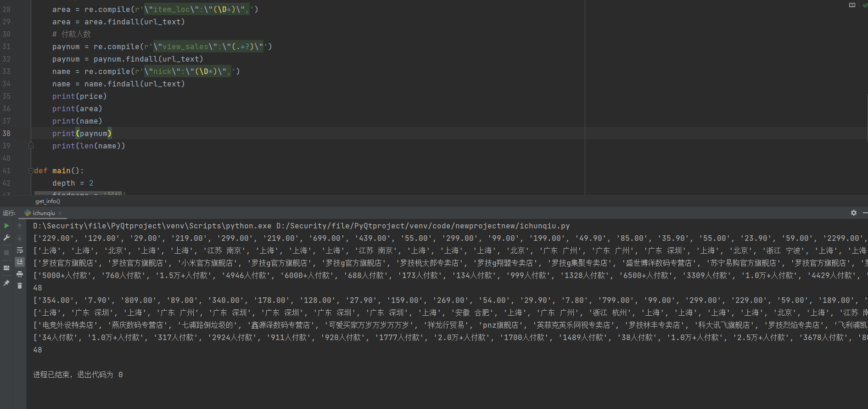Click the output line starting '34人付款'
This screenshot has width=868, height=409.
[450, 337]
